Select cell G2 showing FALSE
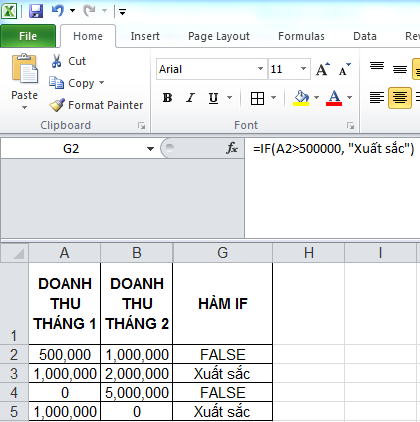This screenshot has width=420, height=422. tap(223, 354)
